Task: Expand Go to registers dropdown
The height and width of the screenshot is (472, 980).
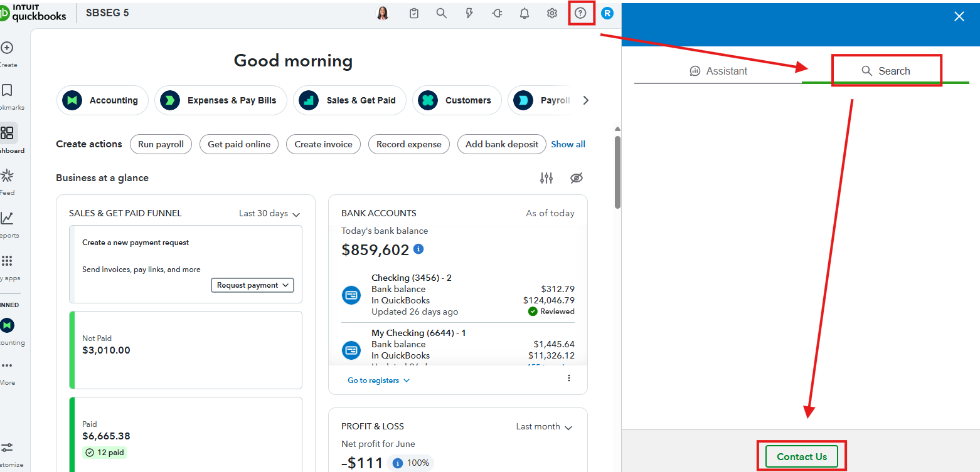Action: tap(379, 380)
